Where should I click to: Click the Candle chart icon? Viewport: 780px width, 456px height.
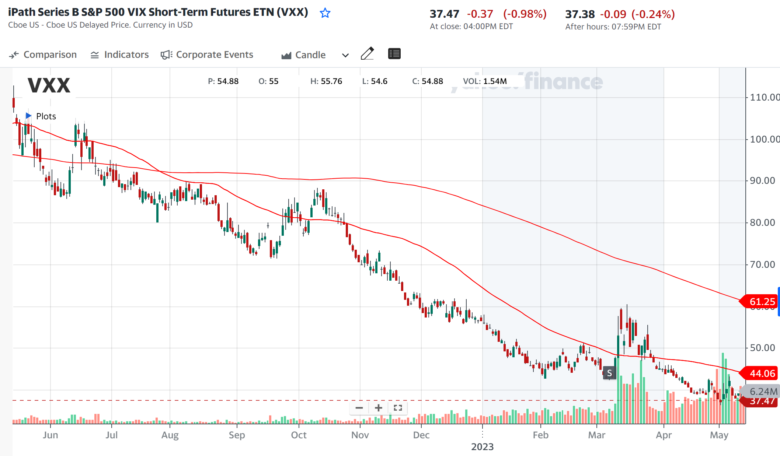coord(286,56)
